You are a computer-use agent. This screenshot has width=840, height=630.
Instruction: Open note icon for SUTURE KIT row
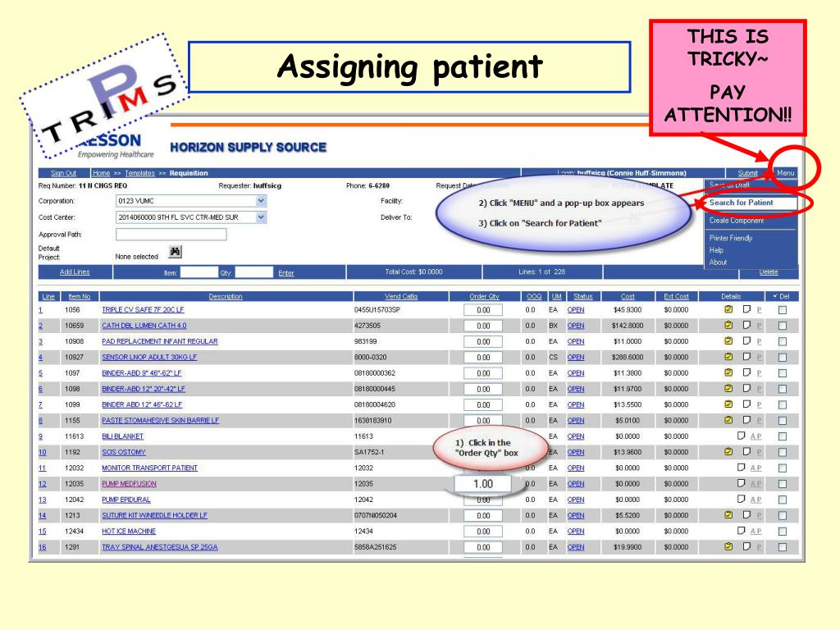pos(746,515)
